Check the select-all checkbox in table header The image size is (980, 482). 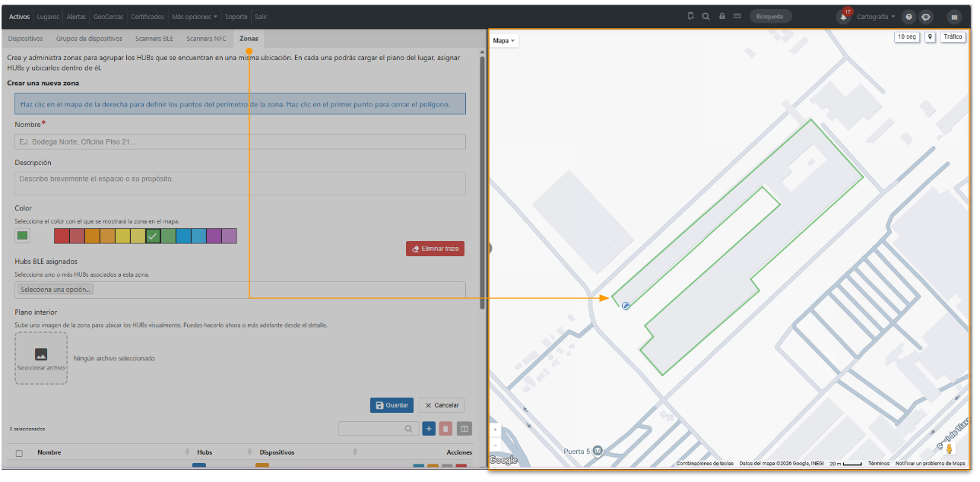click(19, 453)
